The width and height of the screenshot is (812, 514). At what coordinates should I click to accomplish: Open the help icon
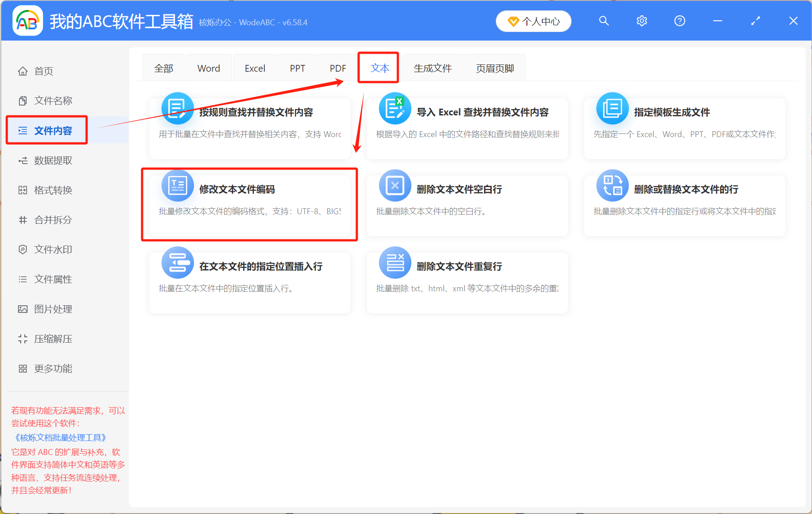pyautogui.click(x=679, y=21)
